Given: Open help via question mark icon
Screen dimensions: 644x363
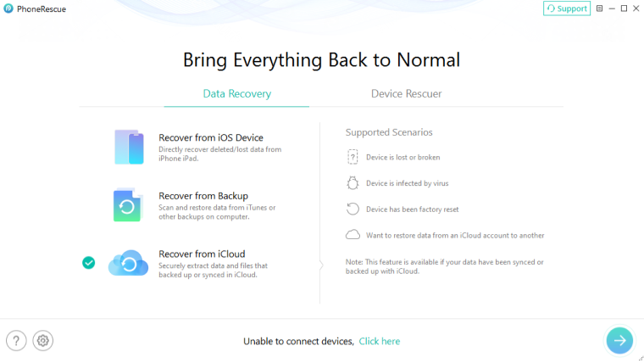Looking at the screenshot, I should [16, 341].
